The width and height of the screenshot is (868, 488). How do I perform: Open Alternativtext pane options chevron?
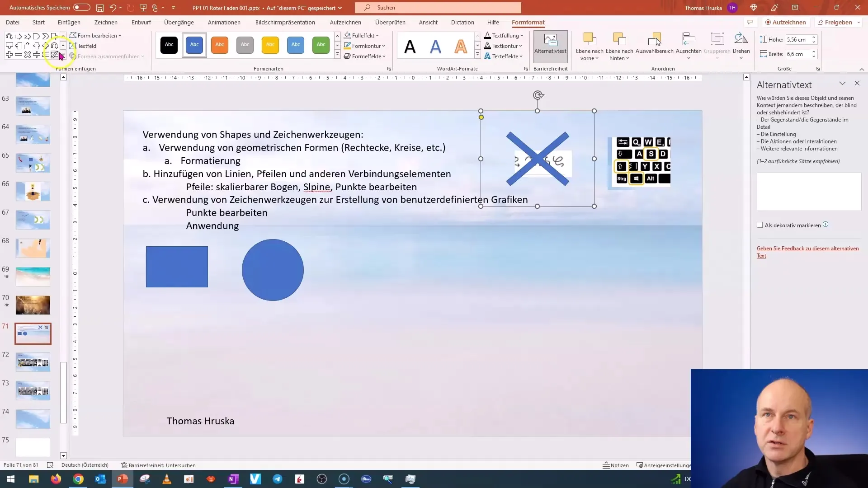pos(842,84)
